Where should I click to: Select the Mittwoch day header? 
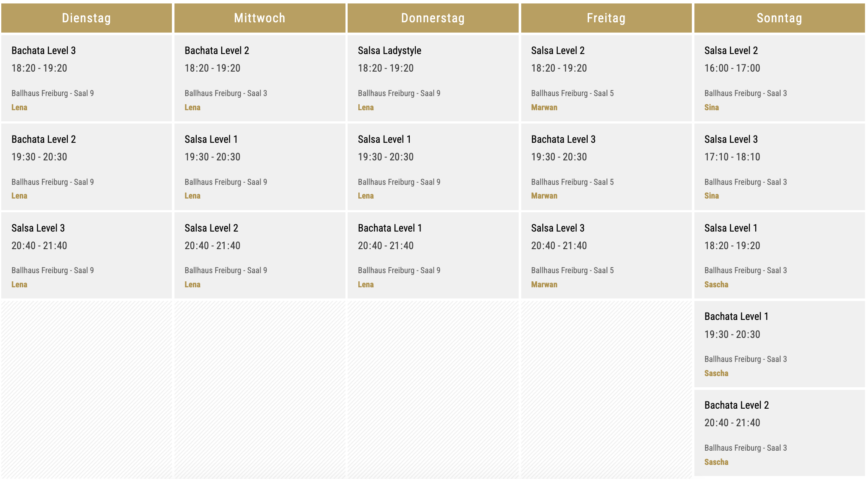259,18
